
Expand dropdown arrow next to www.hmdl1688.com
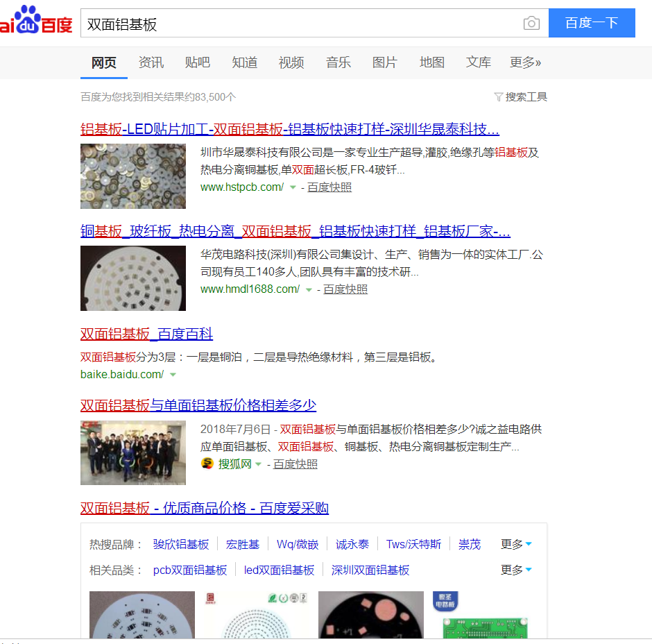click(309, 290)
